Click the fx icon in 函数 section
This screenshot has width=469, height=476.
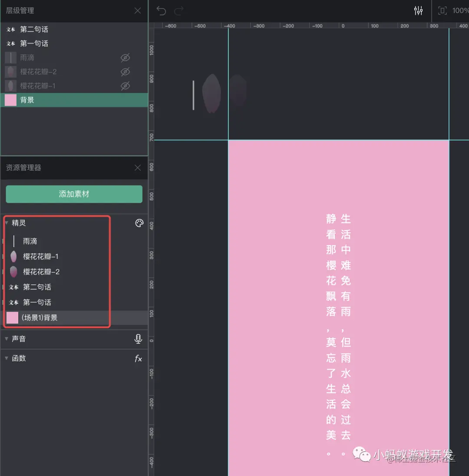(138, 358)
